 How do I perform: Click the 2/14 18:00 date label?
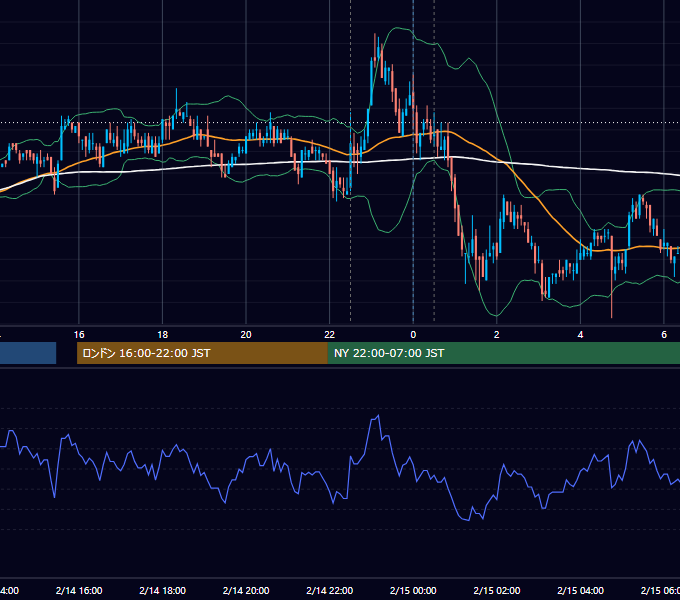click(163, 590)
